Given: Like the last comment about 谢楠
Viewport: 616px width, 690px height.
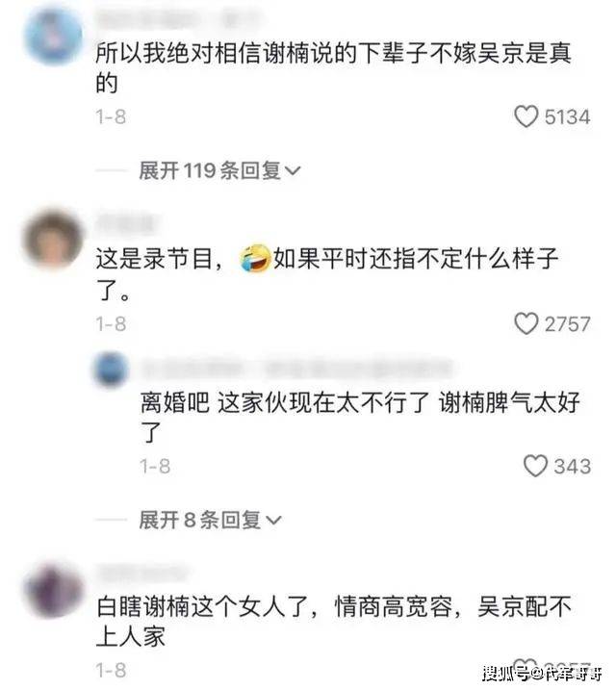Looking at the screenshot, I should (x=526, y=667).
